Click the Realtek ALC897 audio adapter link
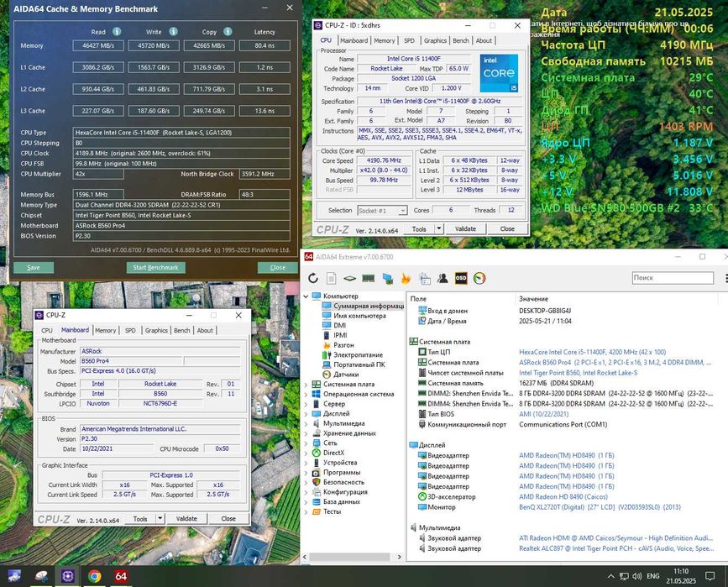Viewport: 728px width, 587px height. coord(615,548)
